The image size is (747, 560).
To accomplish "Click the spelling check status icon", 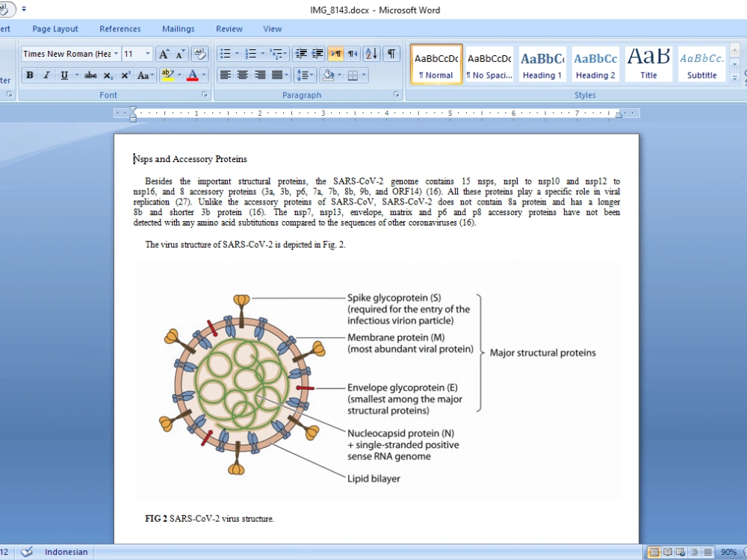I will click(x=27, y=552).
